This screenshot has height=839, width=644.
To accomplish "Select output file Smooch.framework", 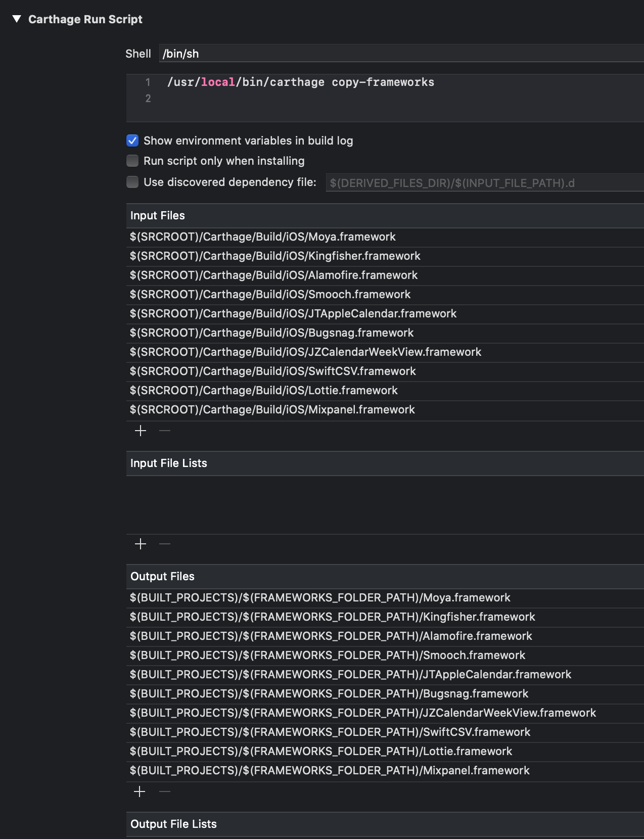I will 385,656.
